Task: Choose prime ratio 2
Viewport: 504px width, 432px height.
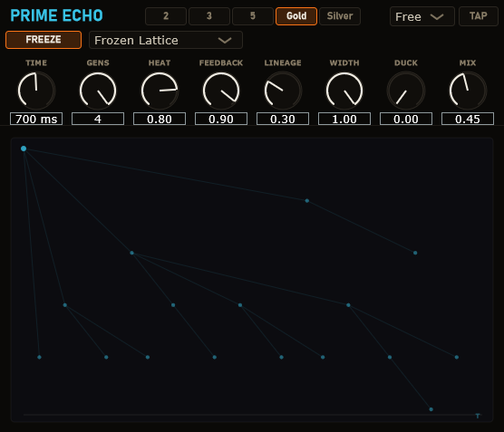Action: click(x=166, y=16)
